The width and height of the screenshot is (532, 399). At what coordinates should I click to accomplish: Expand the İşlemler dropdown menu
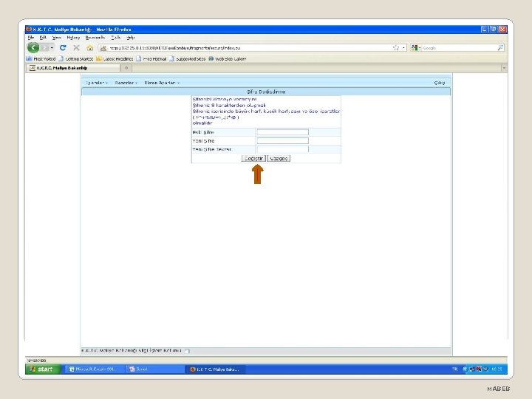(96, 83)
